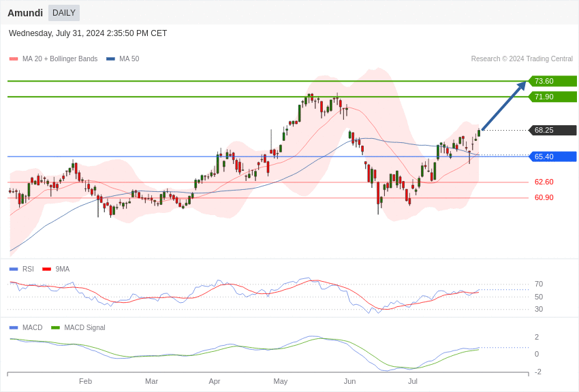Click the blue MA 50 legend marker
The image size is (579, 392).
coord(110,59)
